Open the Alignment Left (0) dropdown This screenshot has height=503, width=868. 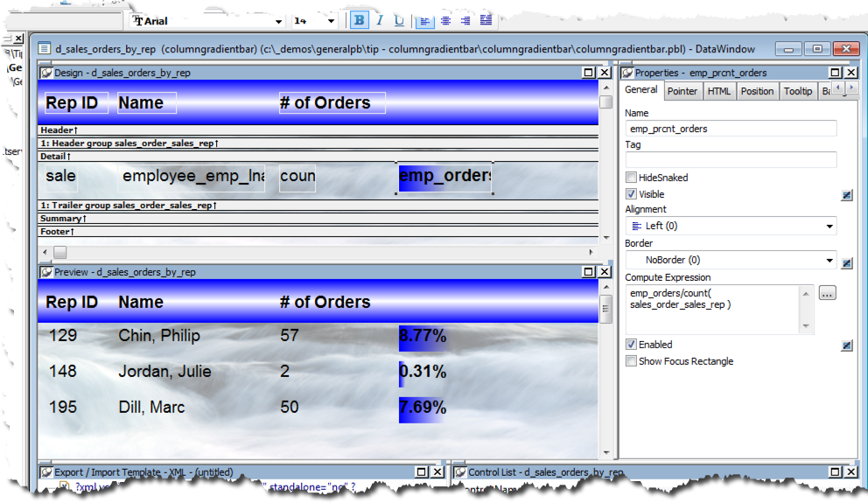829,226
